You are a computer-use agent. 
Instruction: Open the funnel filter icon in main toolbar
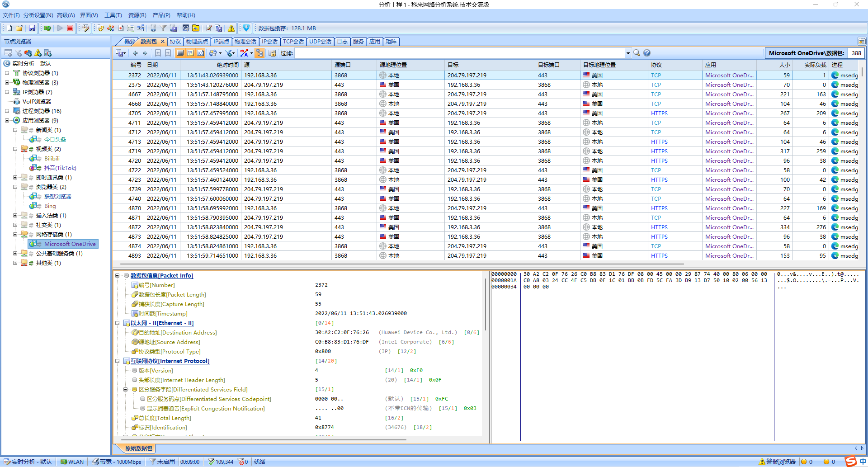[163, 28]
